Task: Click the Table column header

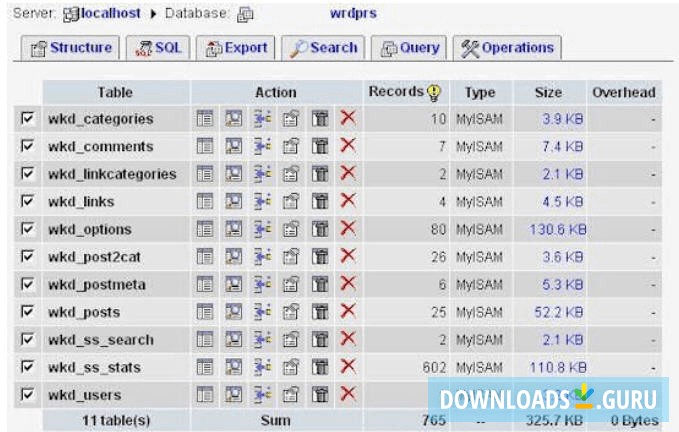Action: 115,92
